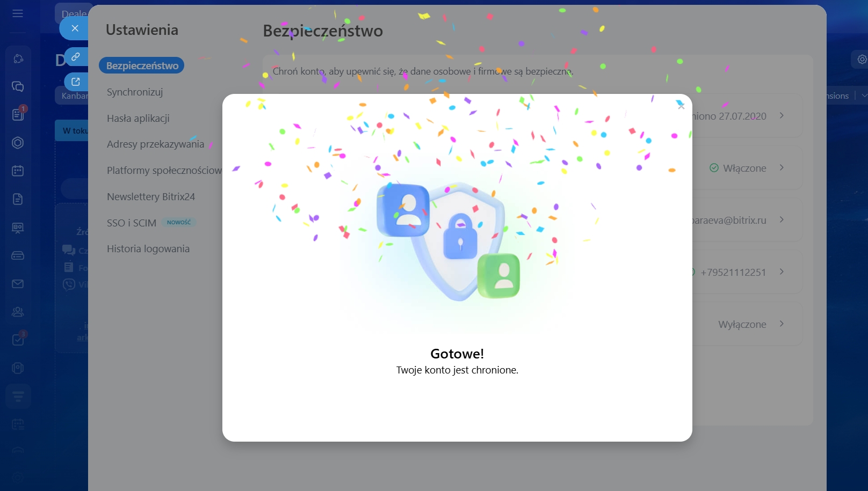
Task: Click 'Twoje konto jest chronione.' text
Action: click(457, 370)
